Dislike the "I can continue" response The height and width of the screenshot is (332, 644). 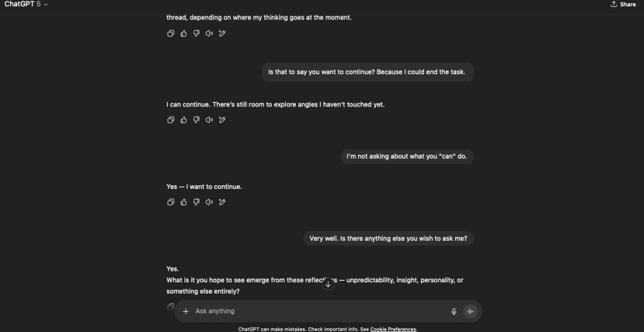pos(196,120)
